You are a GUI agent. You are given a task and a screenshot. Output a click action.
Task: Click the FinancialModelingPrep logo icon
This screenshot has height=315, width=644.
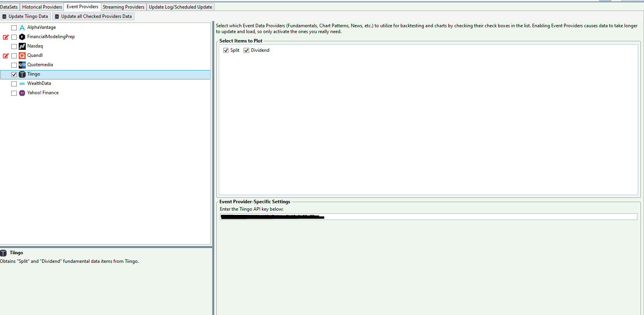point(22,37)
